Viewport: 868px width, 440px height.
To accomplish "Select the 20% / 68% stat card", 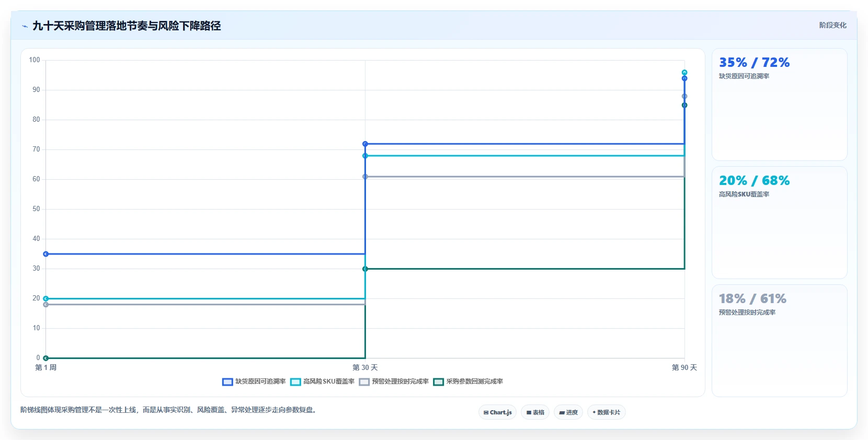I will [779, 223].
